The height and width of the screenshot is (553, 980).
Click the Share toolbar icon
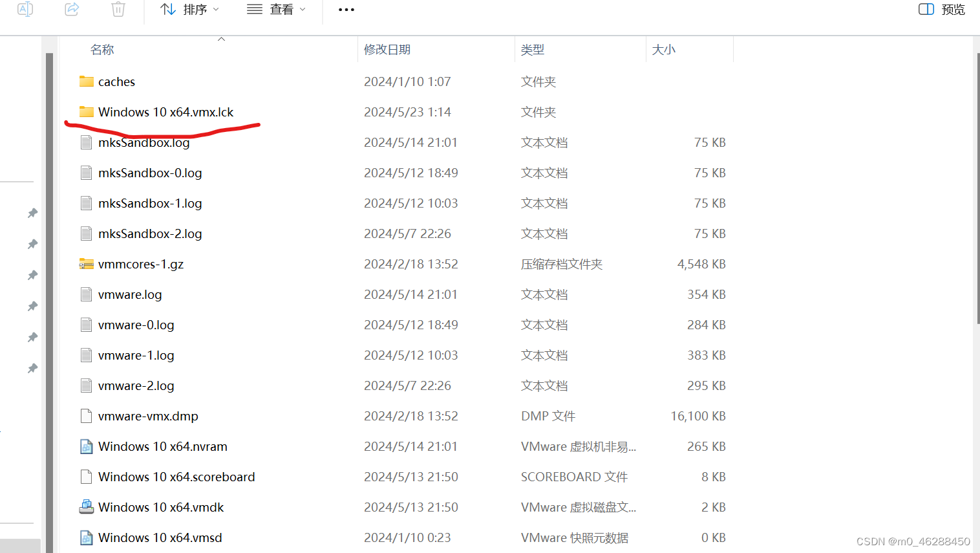(x=72, y=9)
